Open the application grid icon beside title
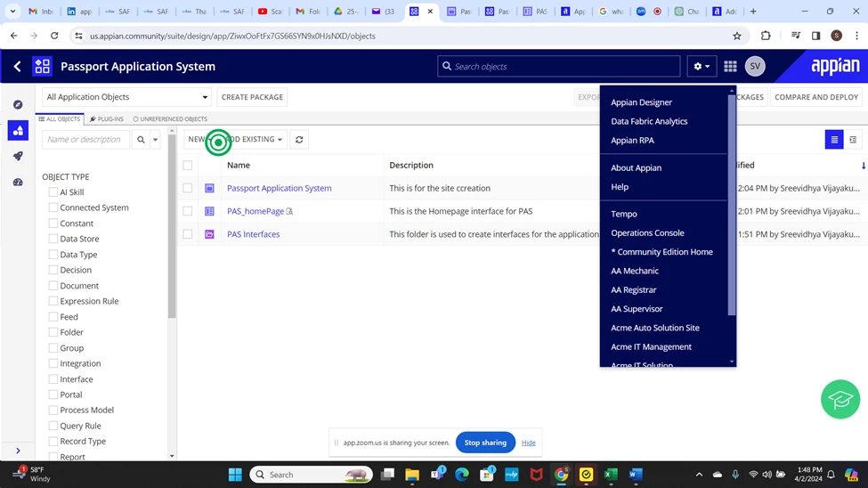Screen dimensions: 868x488 tap(42, 67)
